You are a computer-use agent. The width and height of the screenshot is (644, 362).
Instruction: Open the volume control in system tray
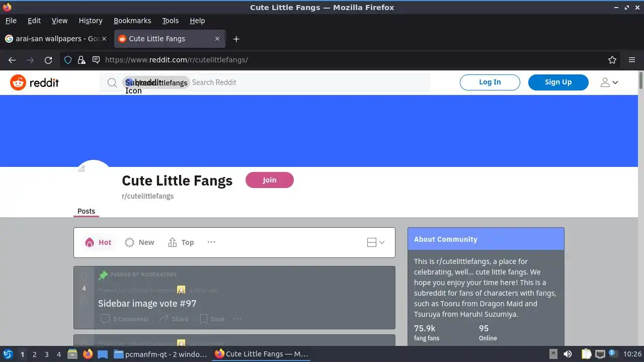[x=568, y=354]
